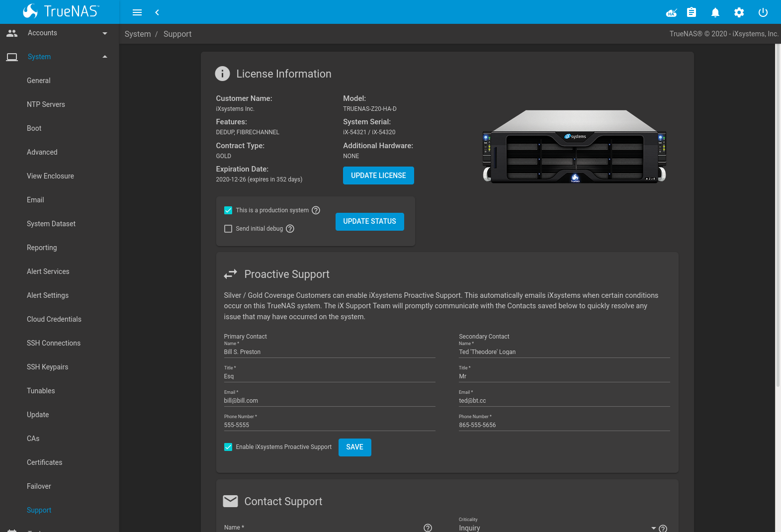Image resolution: width=781 pixels, height=532 pixels.
Task: Collapse the System menu
Action: [105, 57]
